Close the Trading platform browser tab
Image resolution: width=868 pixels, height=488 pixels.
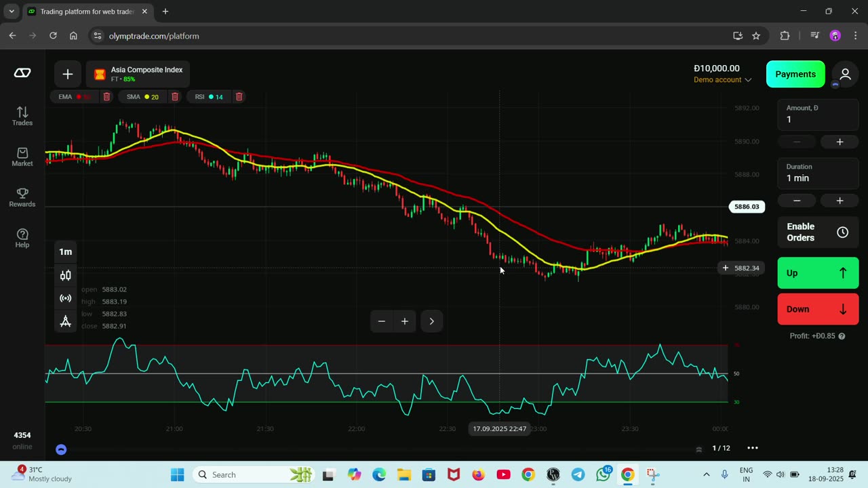(144, 12)
